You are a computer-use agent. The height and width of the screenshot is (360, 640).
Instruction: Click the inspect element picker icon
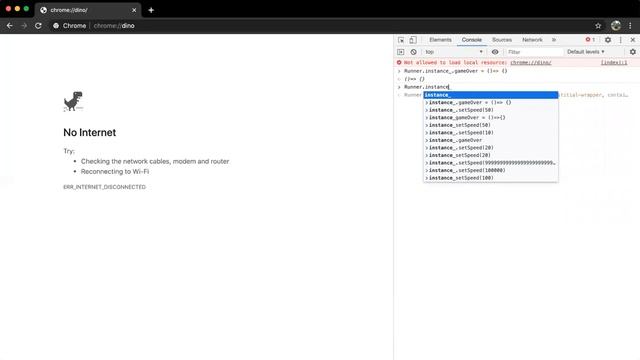click(x=401, y=40)
